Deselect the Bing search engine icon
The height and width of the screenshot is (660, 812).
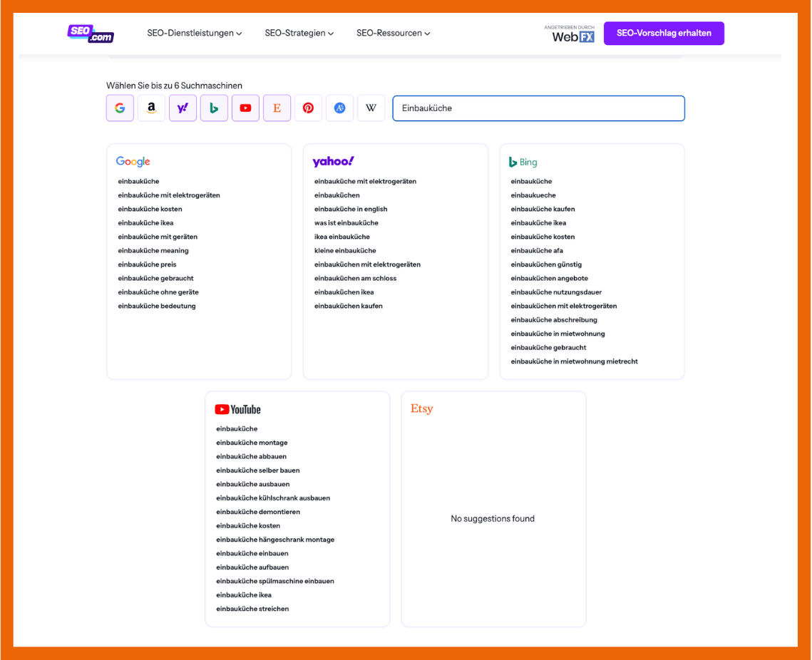click(214, 108)
